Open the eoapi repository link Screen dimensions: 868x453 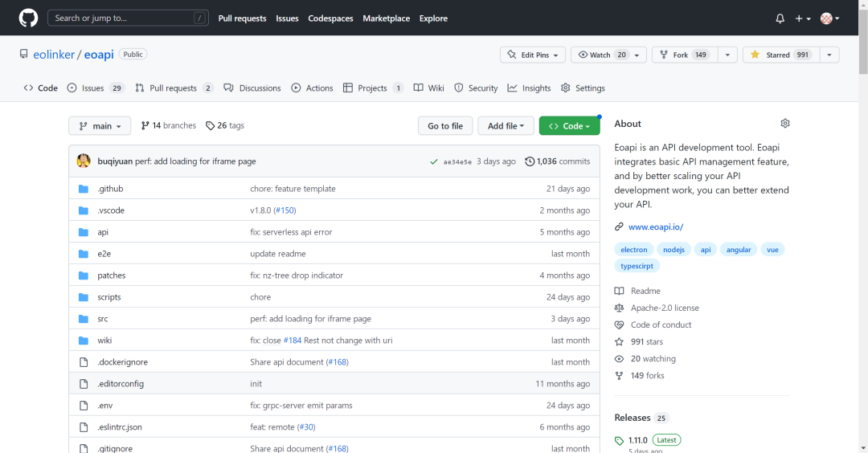pyautogui.click(x=99, y=54)
